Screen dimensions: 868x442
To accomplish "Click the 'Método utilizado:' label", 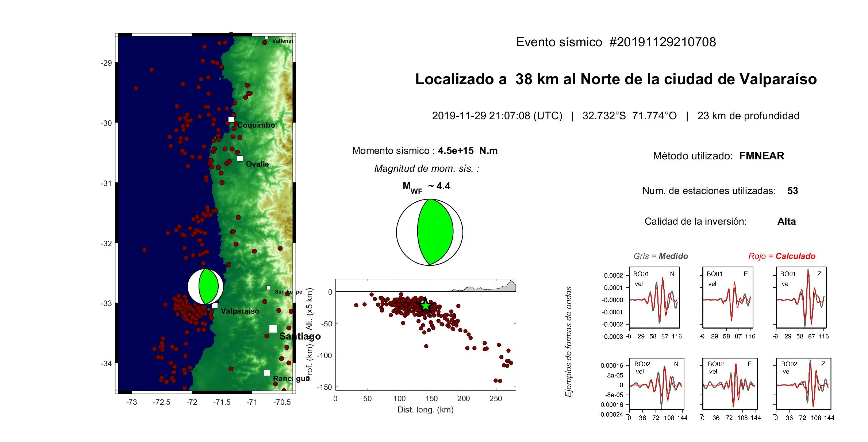I will point(692,156).
